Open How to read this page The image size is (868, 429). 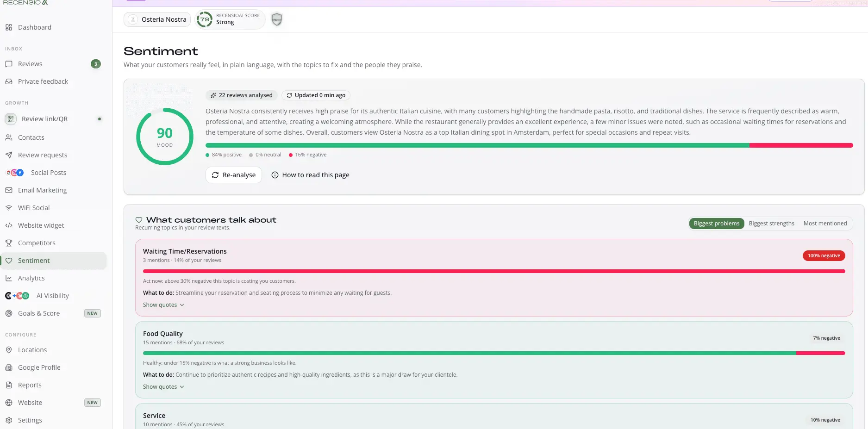click(310, 175)
